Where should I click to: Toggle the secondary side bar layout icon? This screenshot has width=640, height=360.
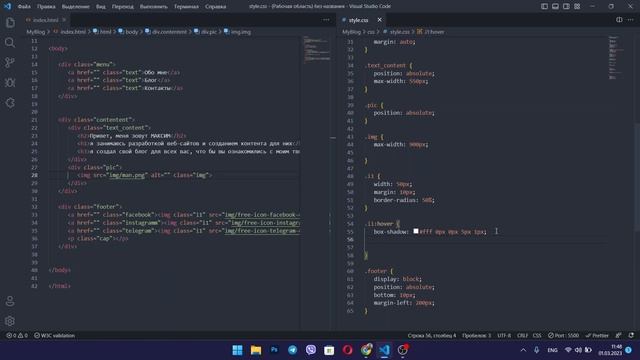pyautogui.click(x=566, y=6)
